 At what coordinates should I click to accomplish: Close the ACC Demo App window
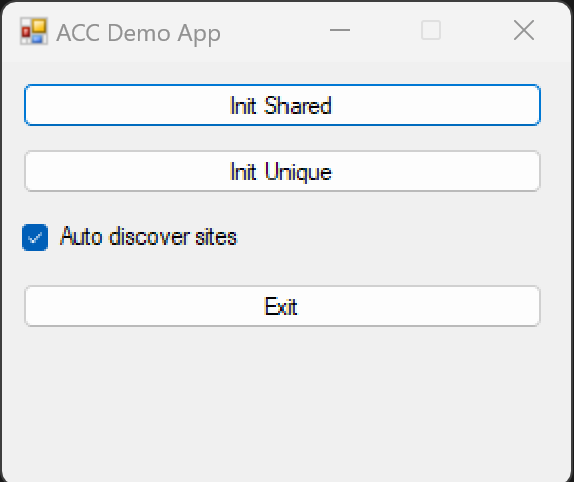point(524,30)
